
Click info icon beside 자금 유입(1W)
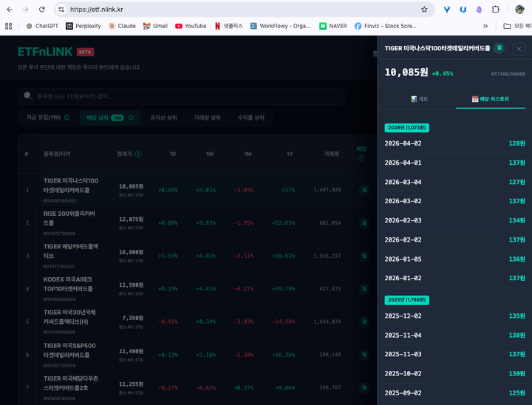[67, 118]
